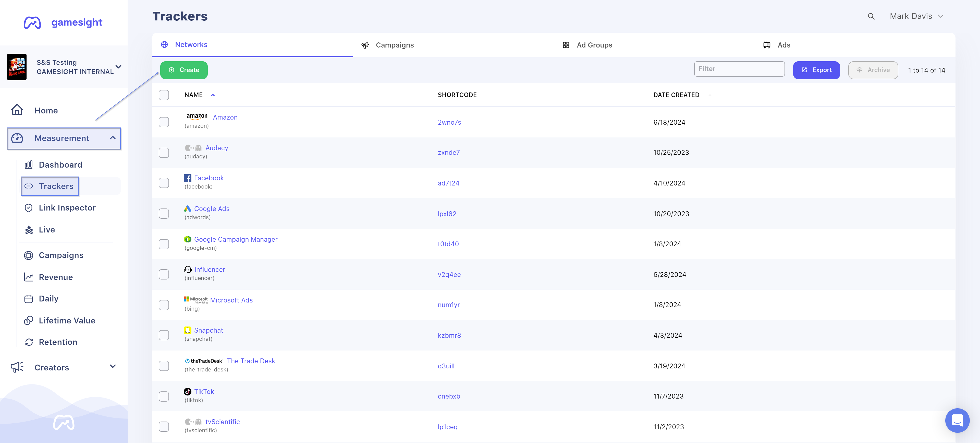This screenshot has width=980, height=443.
Task: Check the Amazon row checkbox
Action: (164, 122)
